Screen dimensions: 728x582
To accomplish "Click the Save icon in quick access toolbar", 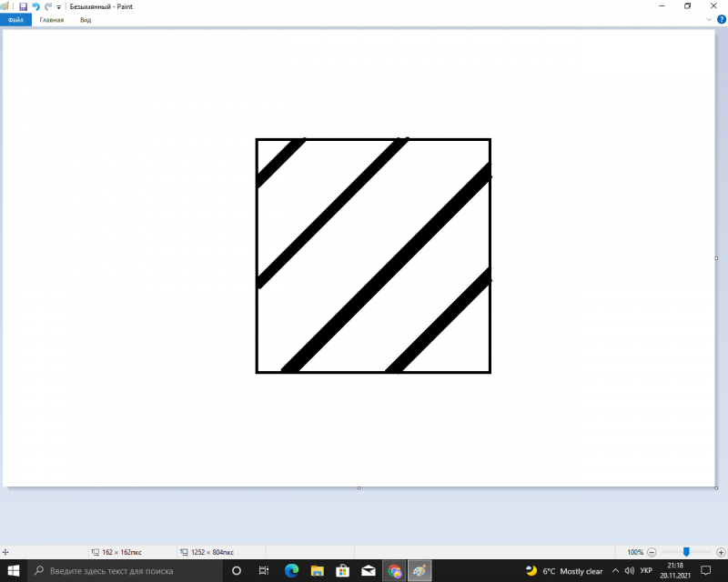I will (x=23, y=6).
